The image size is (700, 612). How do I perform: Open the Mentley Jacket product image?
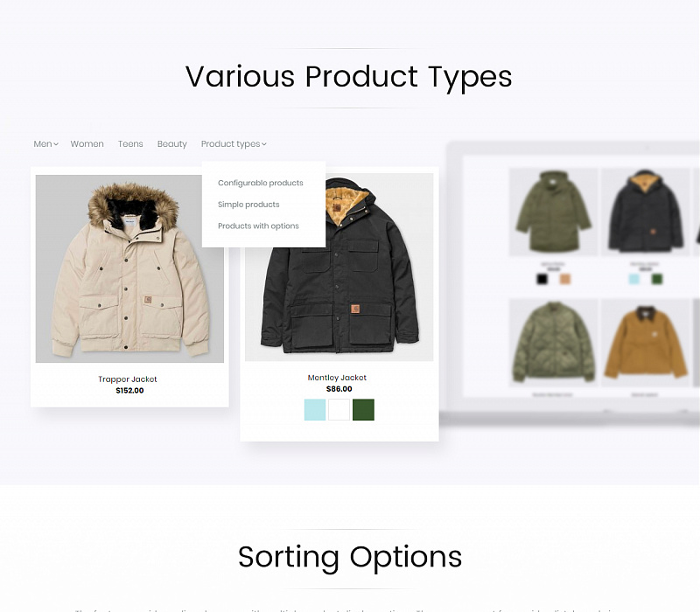(x=339, y=268)
